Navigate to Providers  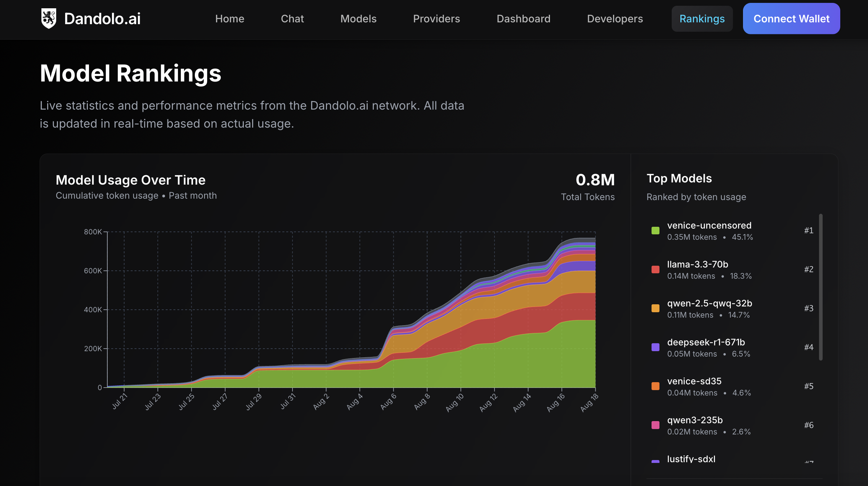pos(437,19)
